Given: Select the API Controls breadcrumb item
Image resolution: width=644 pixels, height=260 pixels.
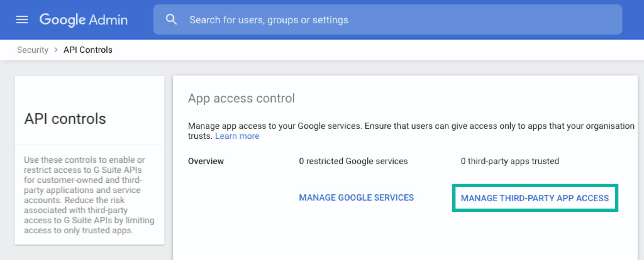Looking at the screenshot, I should coord(88,50).
